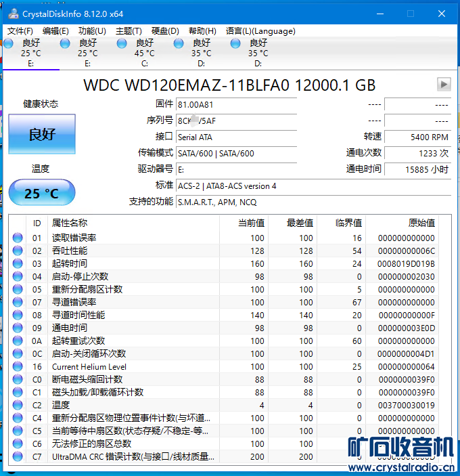460x476 pixels.
Task: Click status icon of 启动-停止次数 row
Action: (x=18, y=276)
